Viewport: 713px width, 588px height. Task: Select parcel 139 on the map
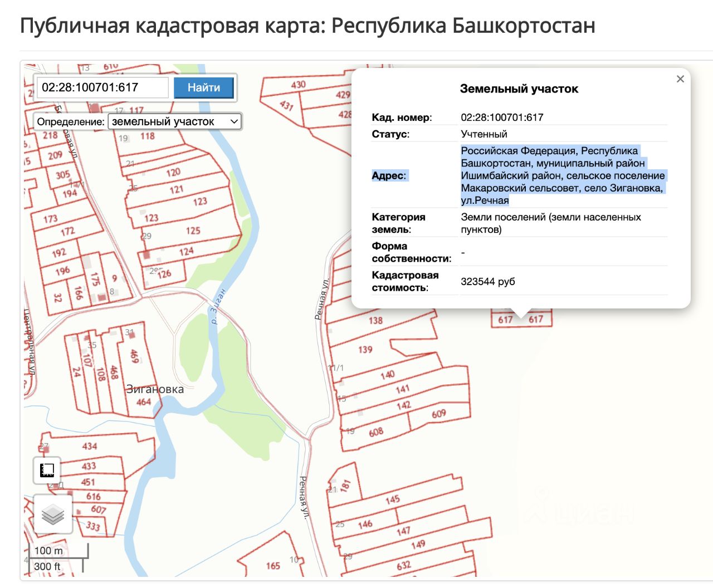365,350
